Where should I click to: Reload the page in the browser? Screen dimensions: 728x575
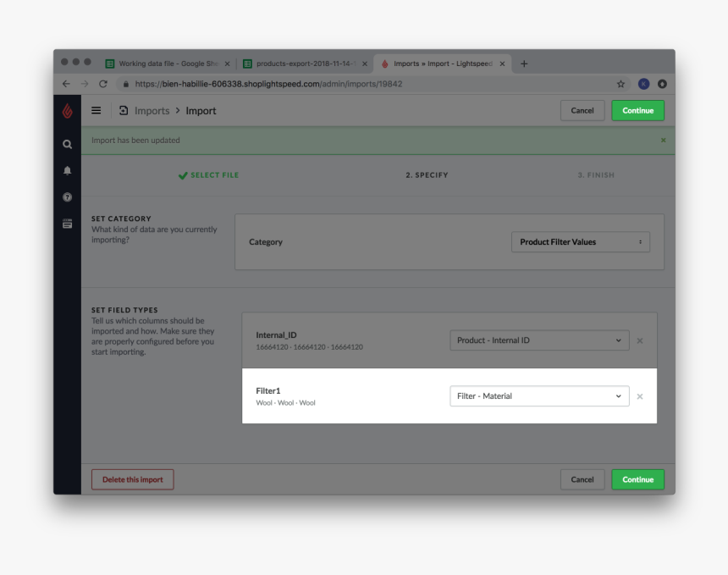click(103, 84)
